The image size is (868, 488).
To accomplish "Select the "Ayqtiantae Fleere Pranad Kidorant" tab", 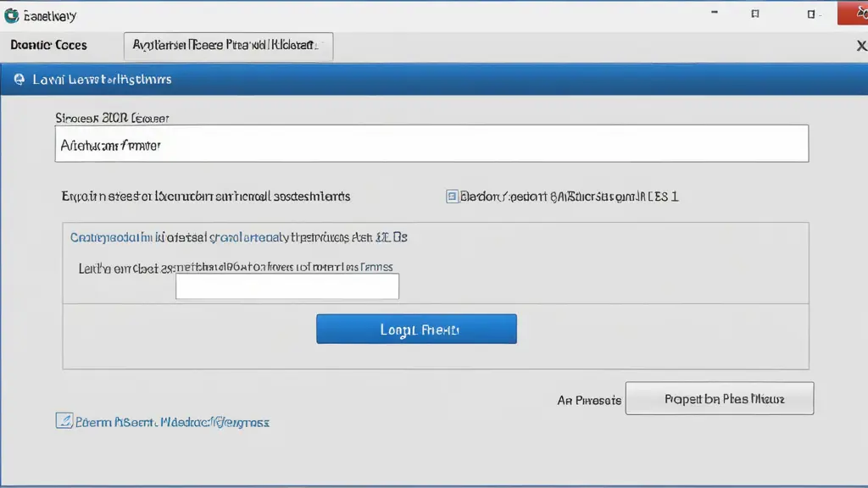I will point(228,46).
